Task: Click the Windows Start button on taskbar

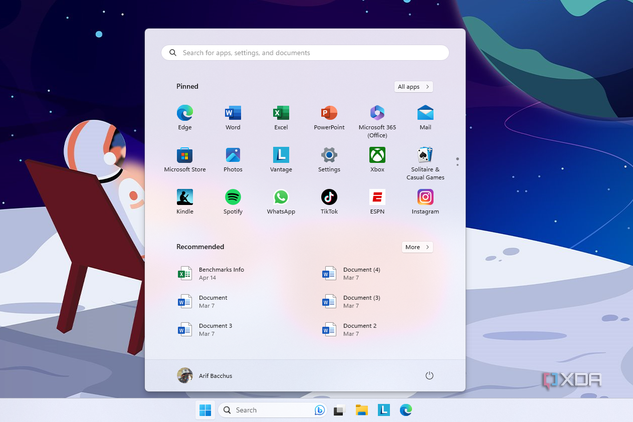Action: [205, 410]
